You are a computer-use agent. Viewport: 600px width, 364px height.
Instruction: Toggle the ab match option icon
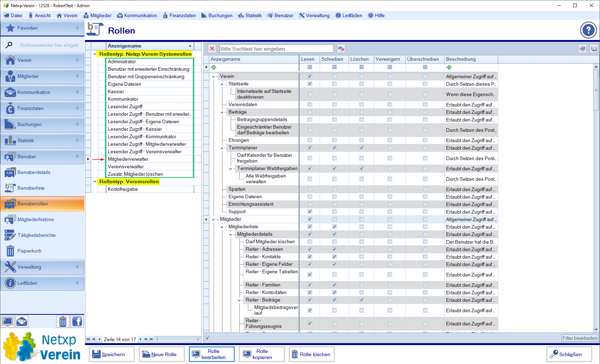[x=341, y=49]
